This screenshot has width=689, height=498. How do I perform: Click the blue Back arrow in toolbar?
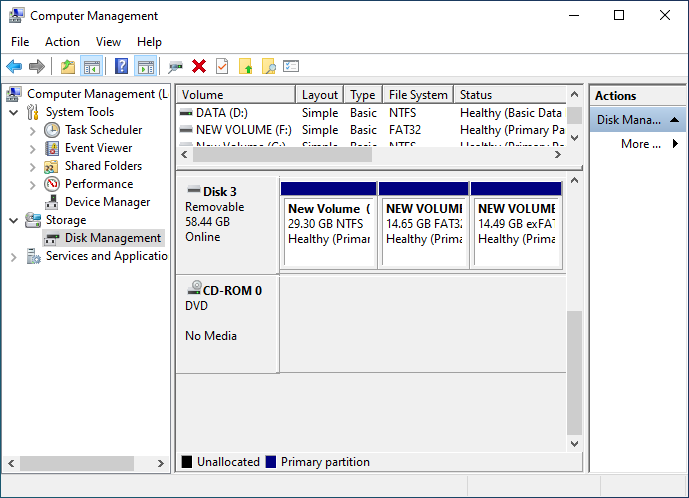pyautogui.click(x=14, y=66)
